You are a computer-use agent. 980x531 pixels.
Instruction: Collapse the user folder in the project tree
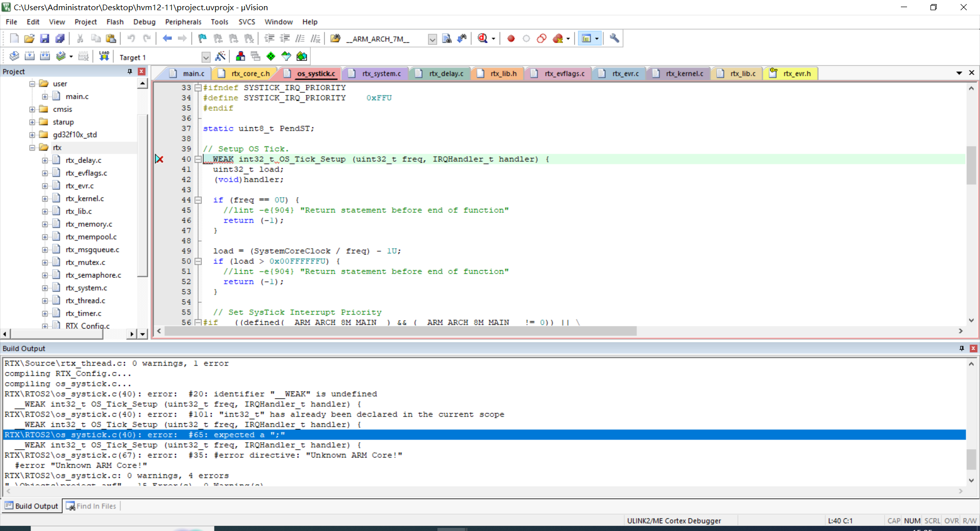pos(32,84)
